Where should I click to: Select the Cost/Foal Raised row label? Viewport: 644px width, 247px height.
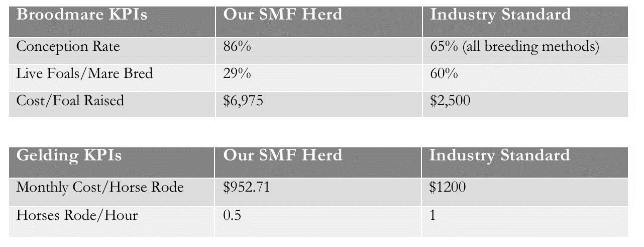click(x=70, y=101)
